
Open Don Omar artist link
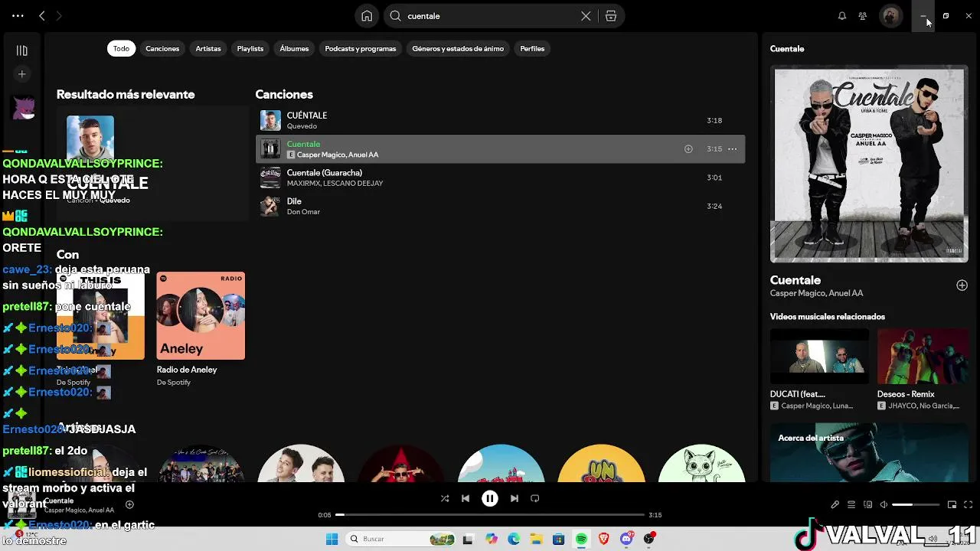click(x=303, y=212)
